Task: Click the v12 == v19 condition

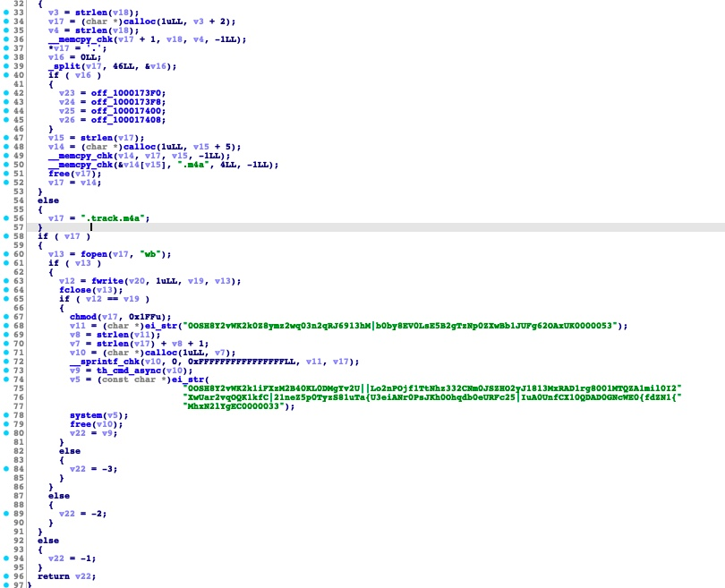Action: 113,299
